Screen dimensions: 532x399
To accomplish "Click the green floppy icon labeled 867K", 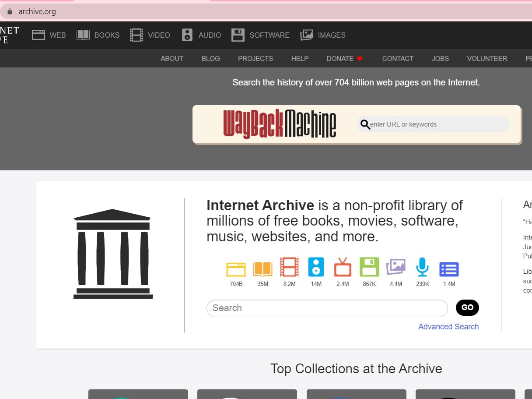I will click(x=369, y=267).
